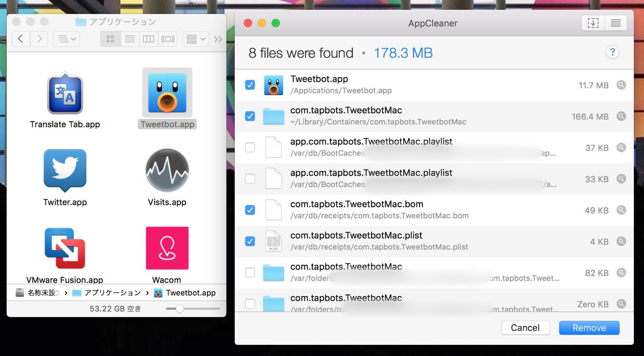Click the Cancel button in AppCleaner

(525, 328)
